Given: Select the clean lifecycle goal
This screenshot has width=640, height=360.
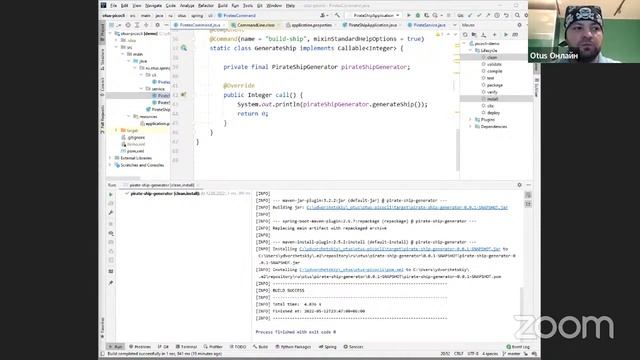Looking at the screenshot, I should click(492, 57).
